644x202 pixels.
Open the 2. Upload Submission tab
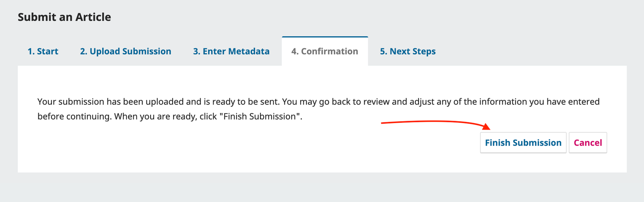(x=126, y=52)
